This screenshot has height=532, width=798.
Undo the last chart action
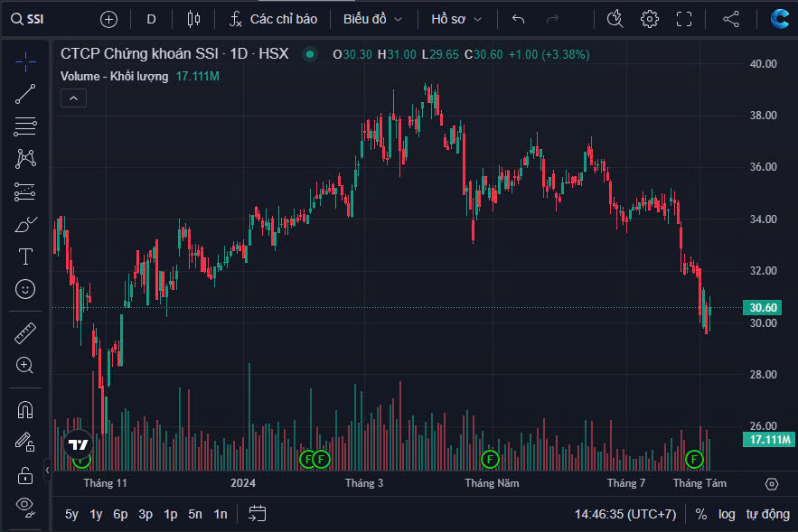(518, 19)
